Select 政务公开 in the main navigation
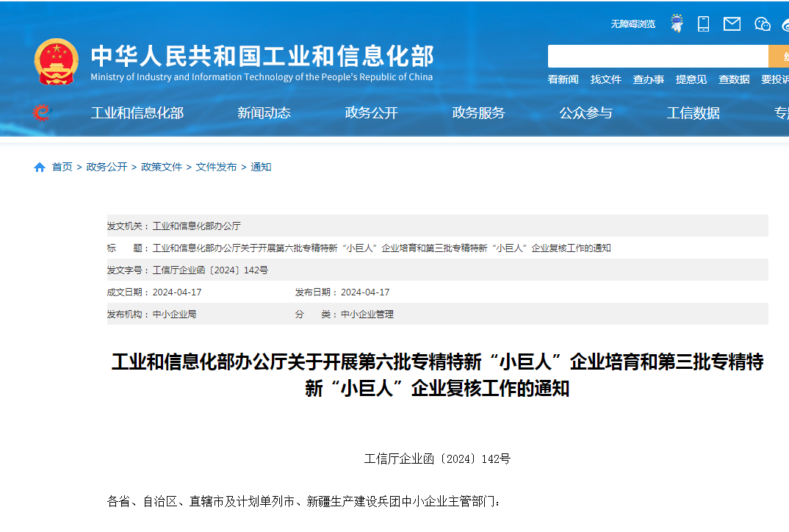 [x=371, y=113]
